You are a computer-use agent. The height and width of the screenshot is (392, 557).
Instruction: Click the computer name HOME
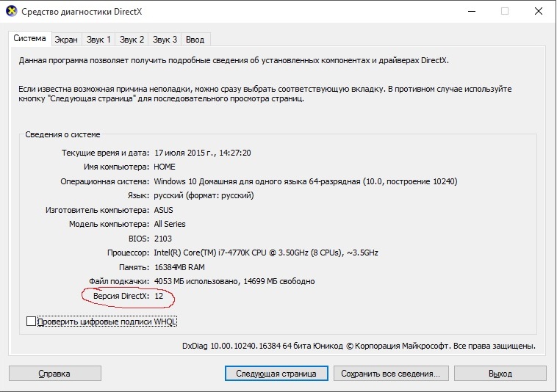click(166, 167)
